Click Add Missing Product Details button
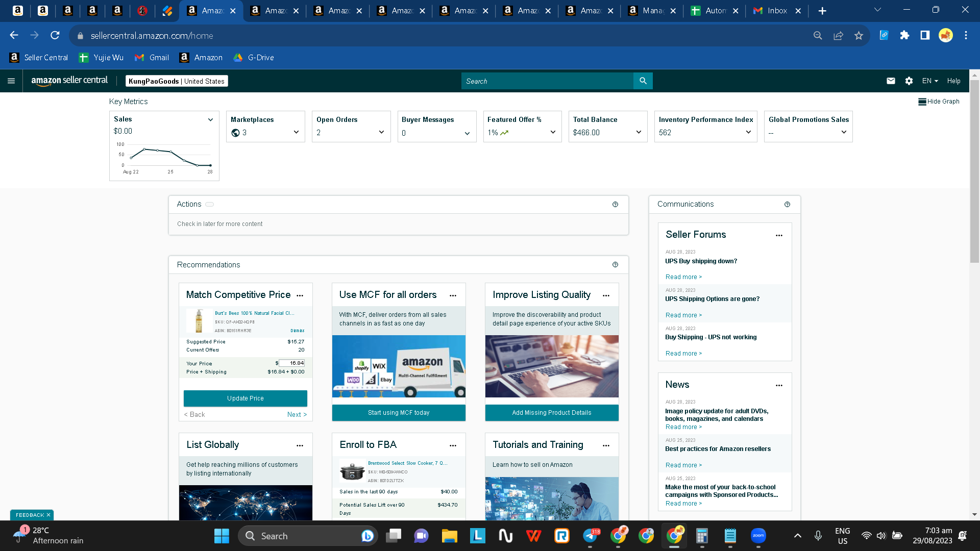The height and width of the screenshot is (551, 980). pos(552,413)
